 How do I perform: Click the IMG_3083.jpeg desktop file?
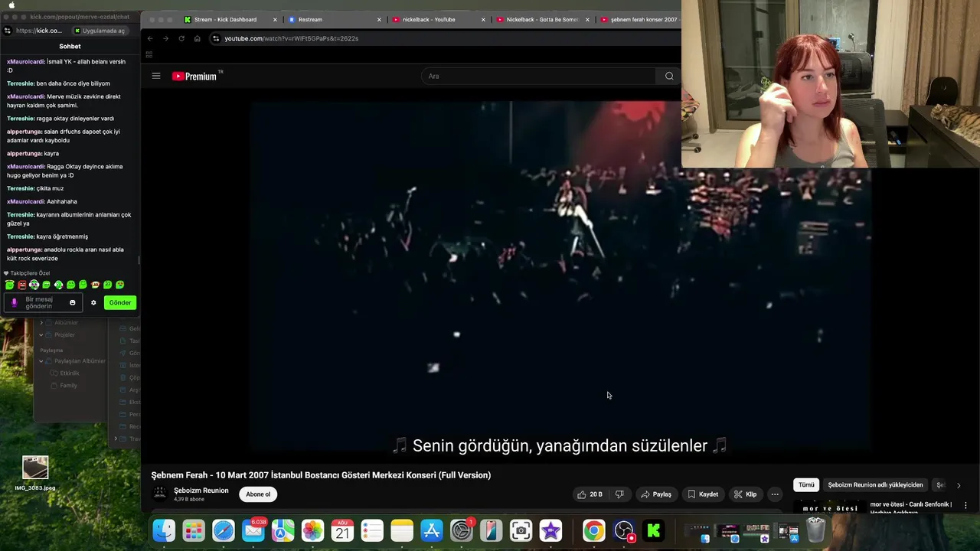35,473
